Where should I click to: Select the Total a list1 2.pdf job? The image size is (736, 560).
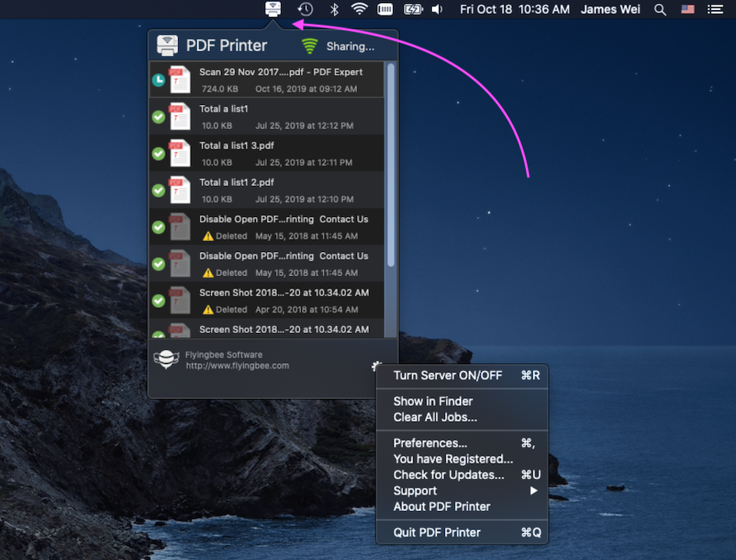[x=267, y=190]
